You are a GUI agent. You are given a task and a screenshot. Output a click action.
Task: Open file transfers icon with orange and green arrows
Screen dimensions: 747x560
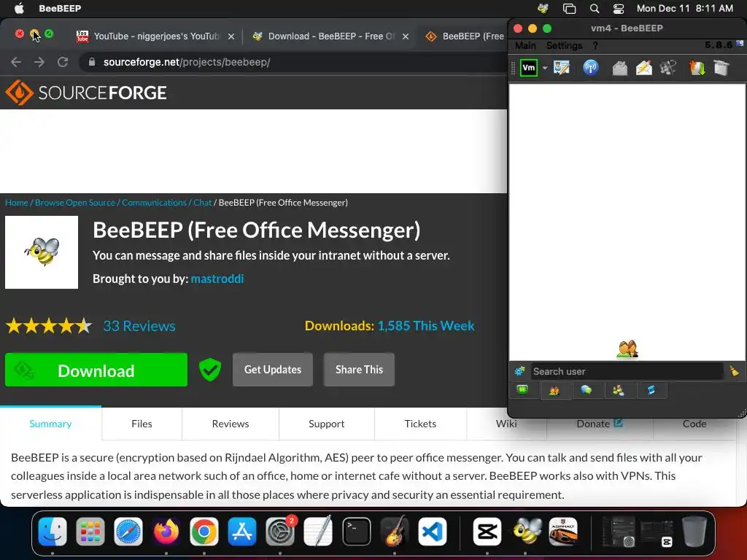click(697, 68)
